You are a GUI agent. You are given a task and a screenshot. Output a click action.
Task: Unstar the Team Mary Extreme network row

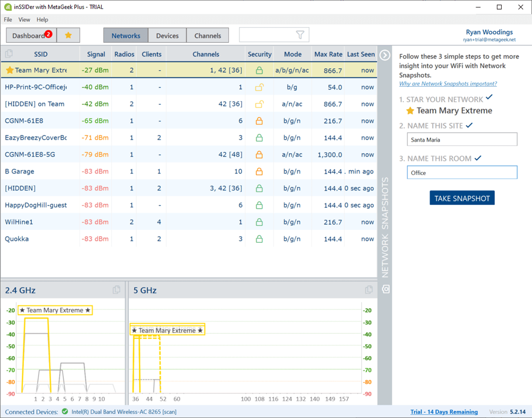click(x=10, y=70)
